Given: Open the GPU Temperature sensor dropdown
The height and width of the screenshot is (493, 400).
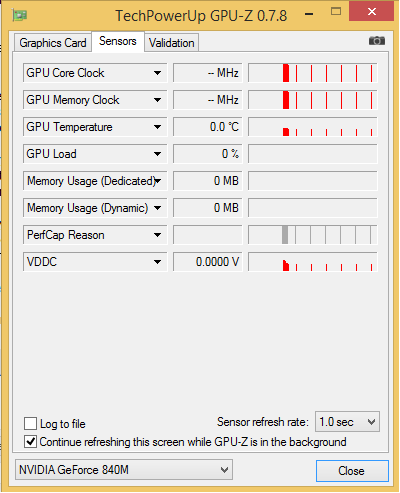Looking at the screenshot, I should [x=95, y=127].
